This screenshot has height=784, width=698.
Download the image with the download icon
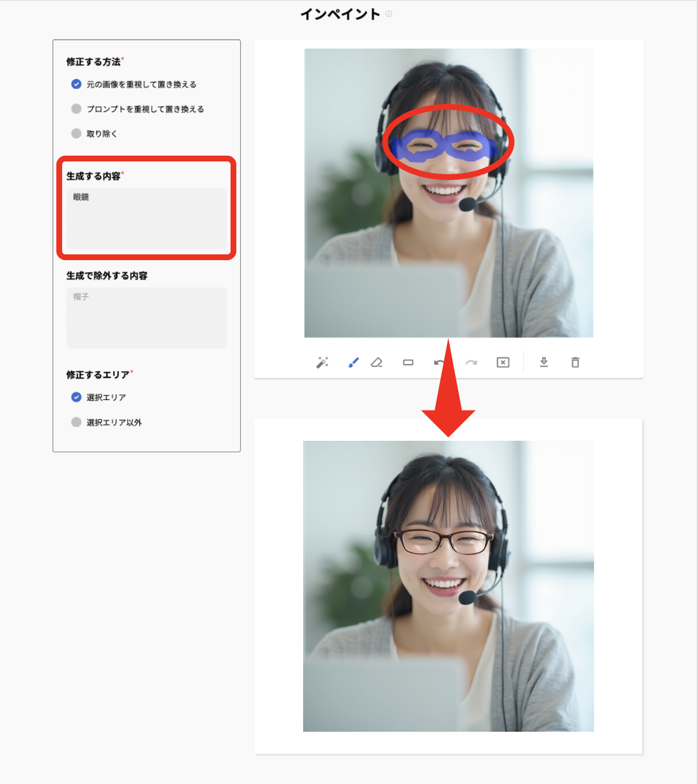(x=544, y=362)
